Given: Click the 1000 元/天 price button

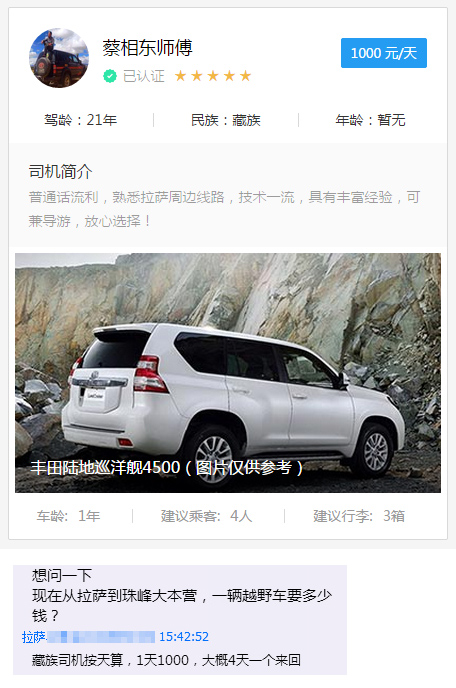Looking at the screenshot, I should coord(384,53).
